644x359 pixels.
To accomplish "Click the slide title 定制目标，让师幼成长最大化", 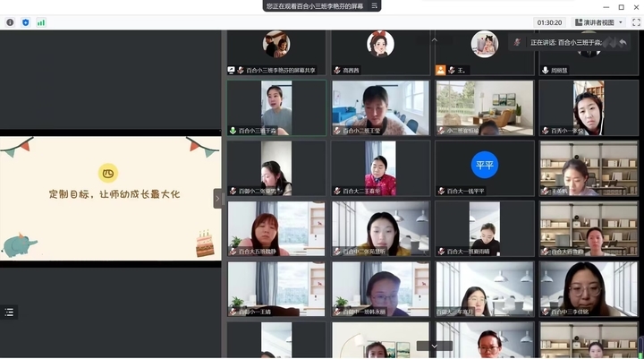I will click(x=114, y=194).
